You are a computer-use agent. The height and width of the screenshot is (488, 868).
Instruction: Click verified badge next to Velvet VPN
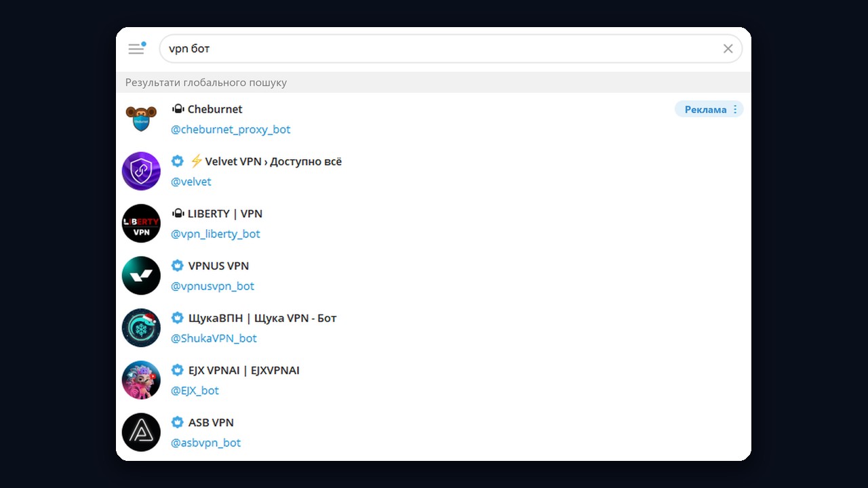[x=177, y=161]
